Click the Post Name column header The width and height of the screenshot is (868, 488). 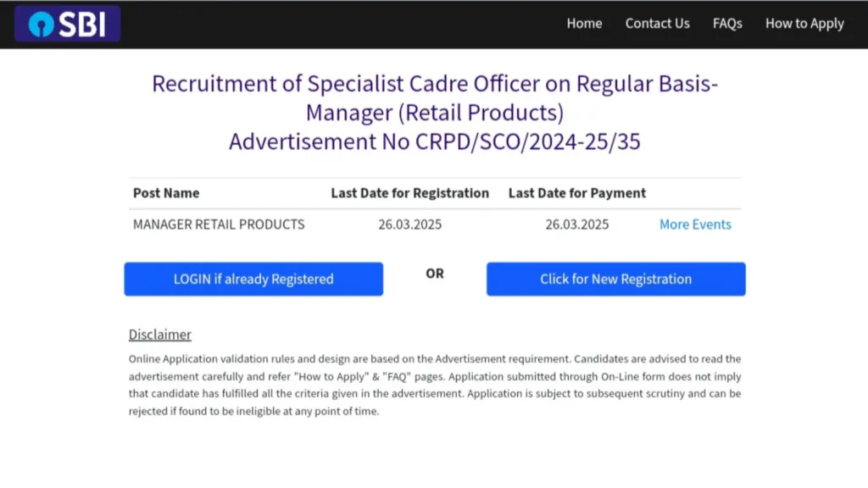(166, 193)
